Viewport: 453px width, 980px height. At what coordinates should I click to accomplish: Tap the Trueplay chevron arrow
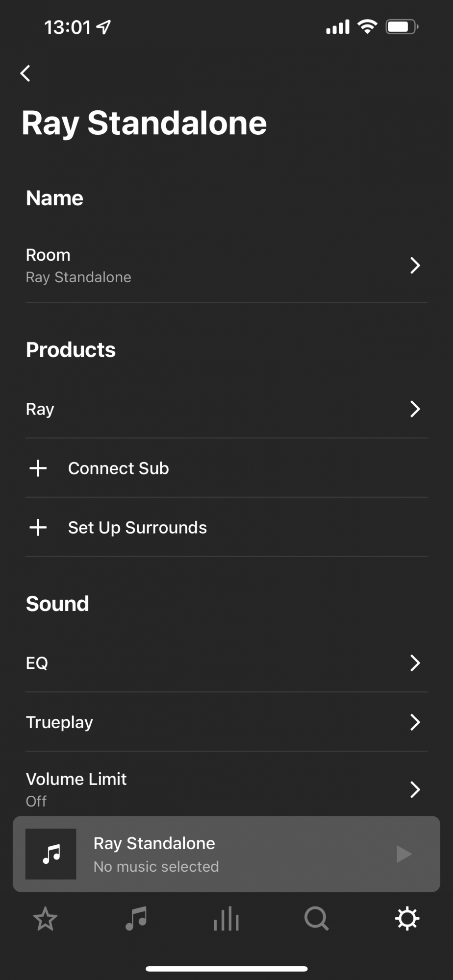click(415, 722)
